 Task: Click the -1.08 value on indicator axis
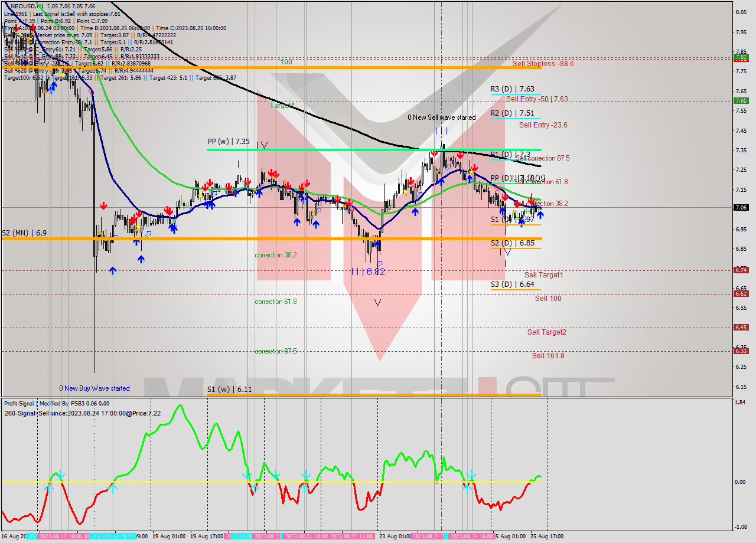point(741,527)
